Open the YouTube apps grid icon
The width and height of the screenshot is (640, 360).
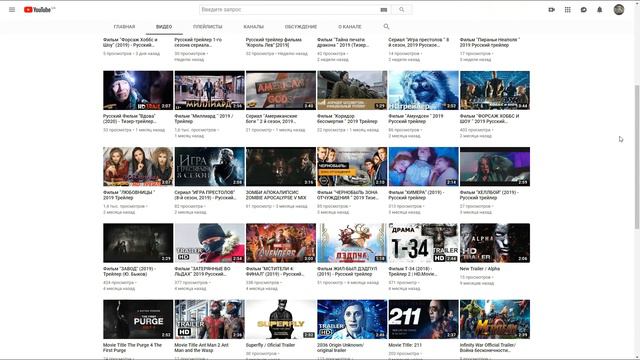pyautogui.click(x=567, y=9)
